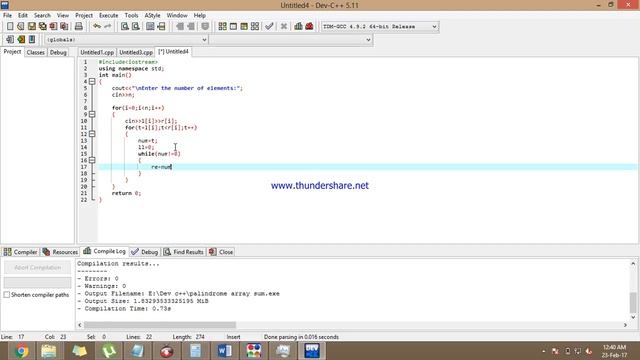Open the Compiler bottom panel tab
Image resolution: width=640 pixels, height=360 pixels.
point(20,252)
